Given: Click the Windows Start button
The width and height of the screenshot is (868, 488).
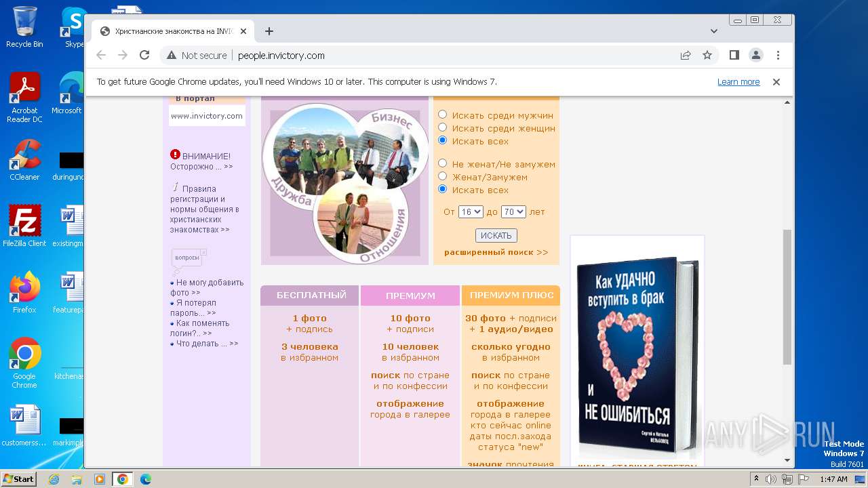Looking at the screenshot, I should click(18, 479).
